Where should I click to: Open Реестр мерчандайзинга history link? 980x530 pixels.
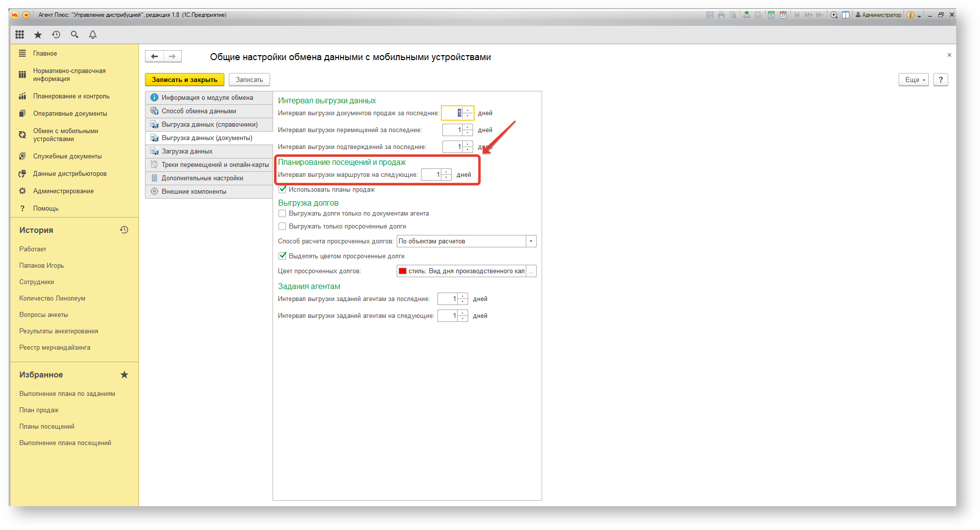pyautogui.click(x=55, y=348)
